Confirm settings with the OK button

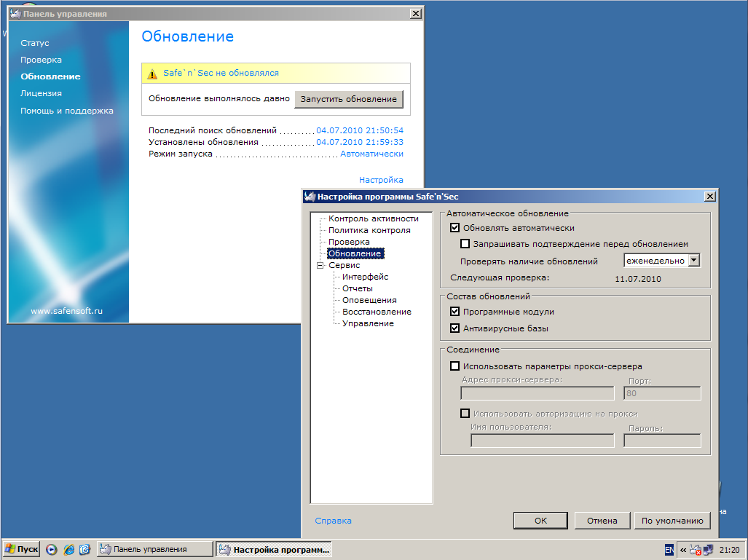coord(540,521)
